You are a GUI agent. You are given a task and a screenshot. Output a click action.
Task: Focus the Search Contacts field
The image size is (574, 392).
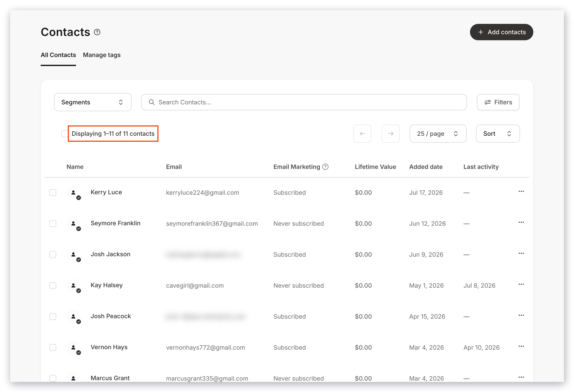pos(304,102)
